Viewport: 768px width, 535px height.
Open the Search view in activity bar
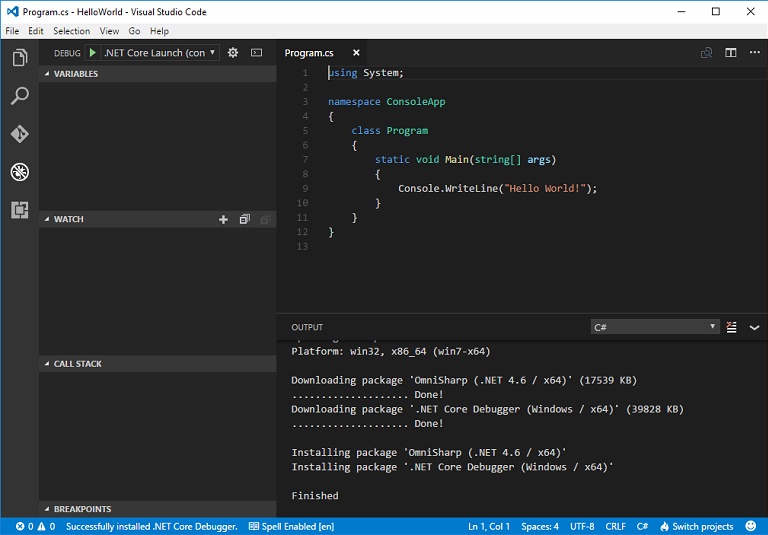point(20,96)
